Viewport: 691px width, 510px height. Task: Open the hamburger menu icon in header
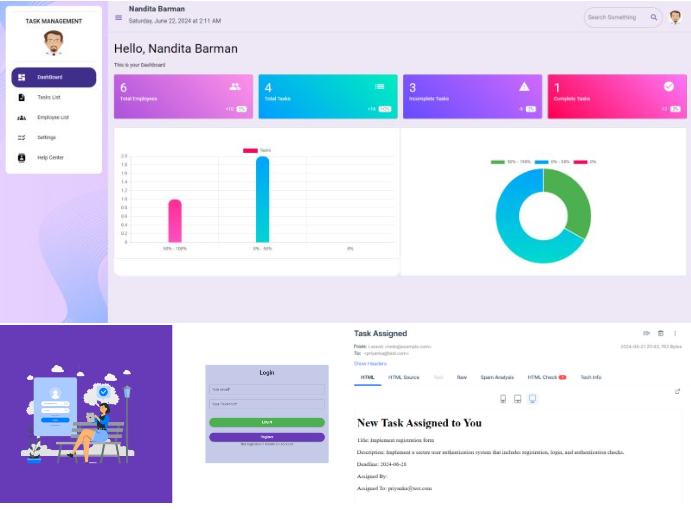[x=118, y=18]
